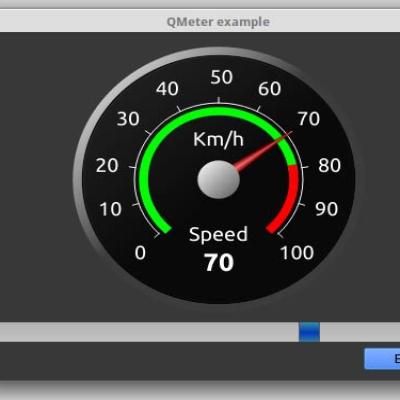Click slider track right of the handle

360,332
